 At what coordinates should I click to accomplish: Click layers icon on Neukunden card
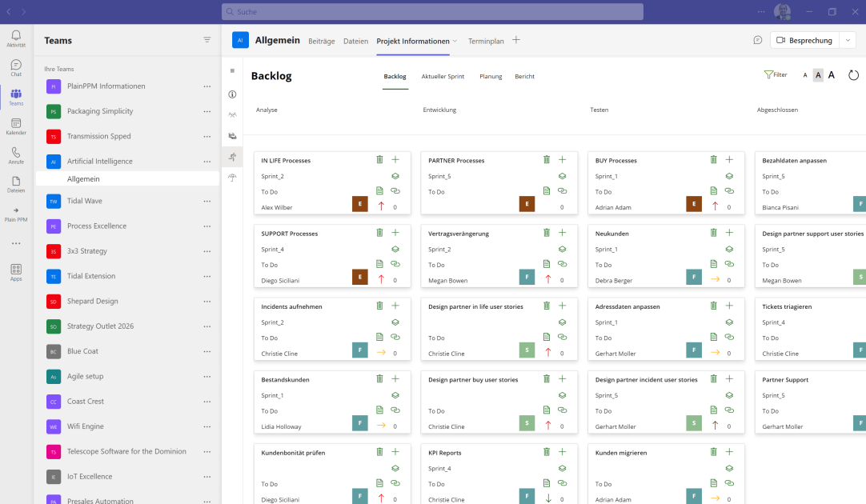click(728, 249)
